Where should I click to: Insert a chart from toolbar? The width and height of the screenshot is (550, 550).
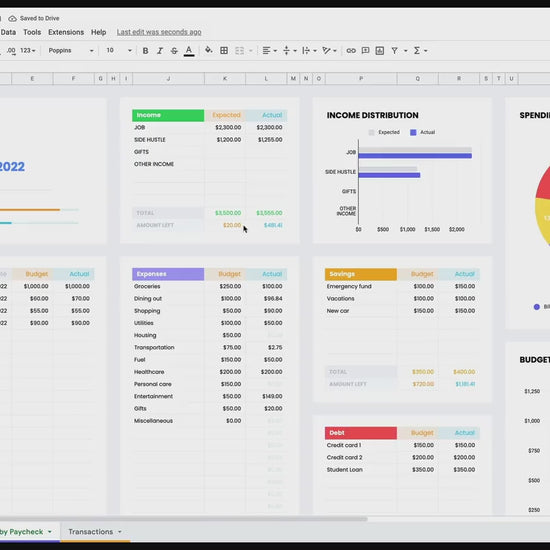pos(380,51)
